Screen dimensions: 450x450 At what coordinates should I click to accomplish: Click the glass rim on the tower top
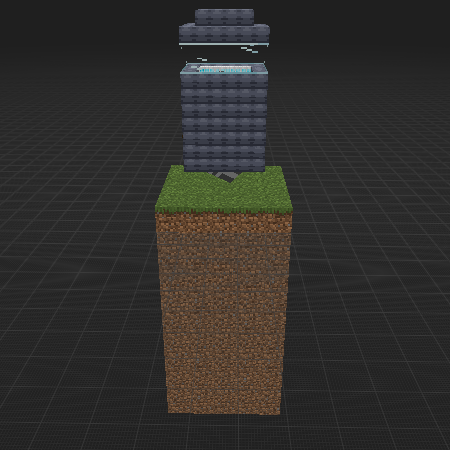coord(224,69)
